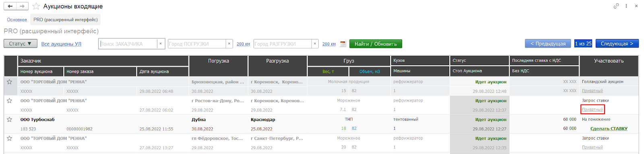Clear the Город РАЗГРУЗКИ field
Image resolution: width=644 pixels, height=154 pixels.
[315, 44]
